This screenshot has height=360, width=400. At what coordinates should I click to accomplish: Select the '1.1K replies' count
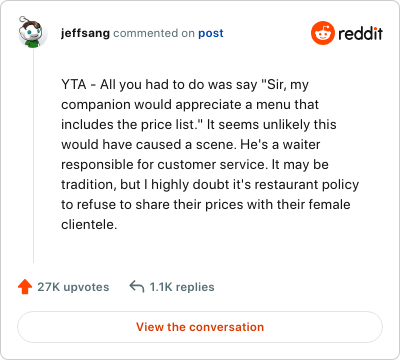(182, 287)
